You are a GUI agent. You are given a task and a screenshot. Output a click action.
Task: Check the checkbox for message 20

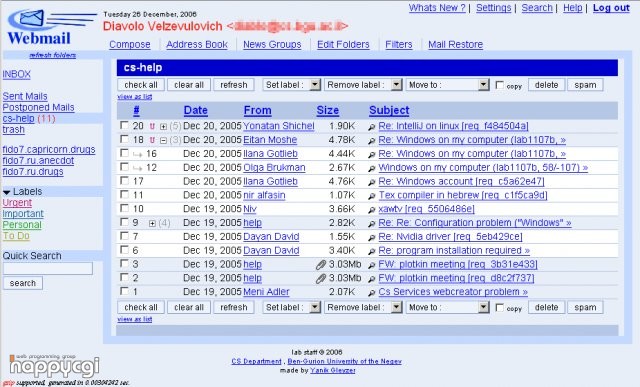[x=124, y=125]
